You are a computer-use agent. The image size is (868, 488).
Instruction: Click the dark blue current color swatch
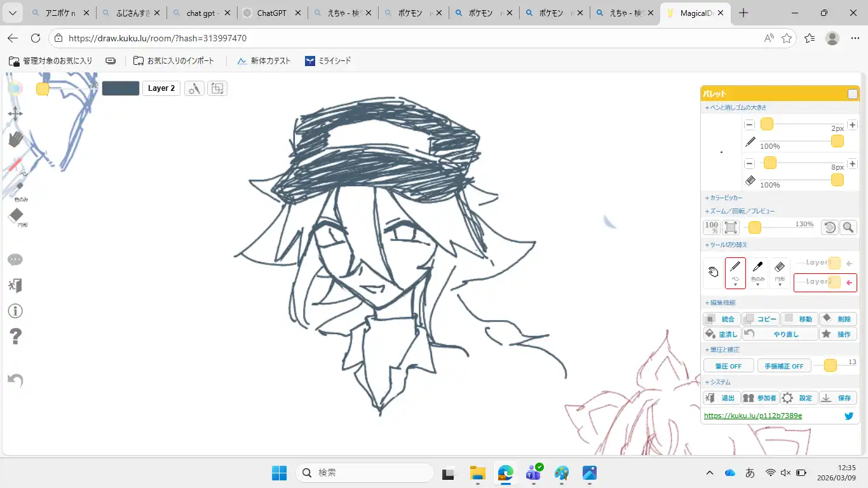[x=121, y=88]
